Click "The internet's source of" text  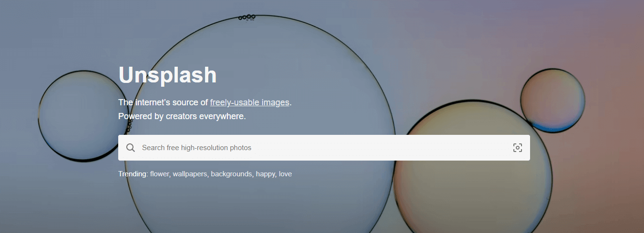(163, 102)
